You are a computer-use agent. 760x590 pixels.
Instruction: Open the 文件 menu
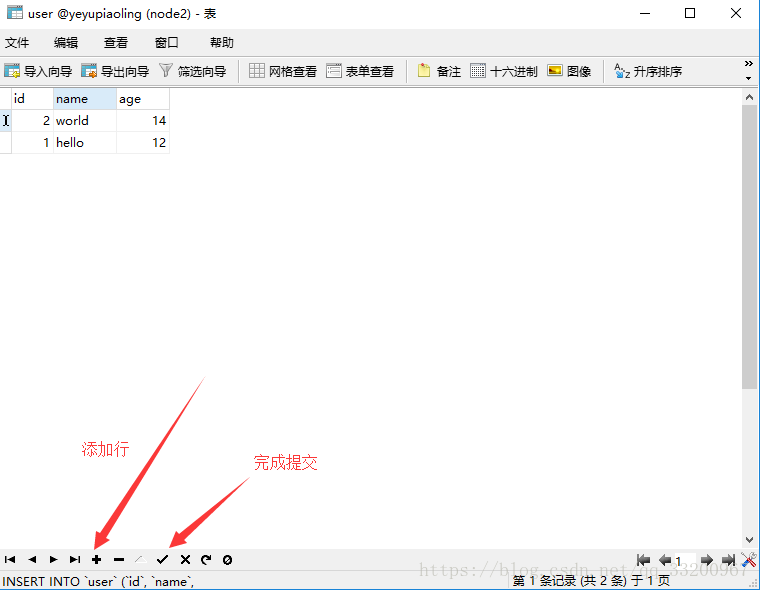pyautogui.click(x=17, y=43)
